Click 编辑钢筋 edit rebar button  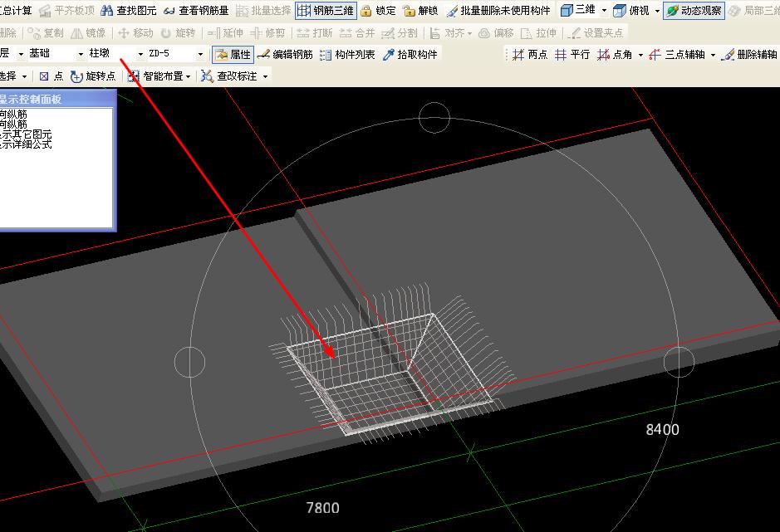click(285, 54)
